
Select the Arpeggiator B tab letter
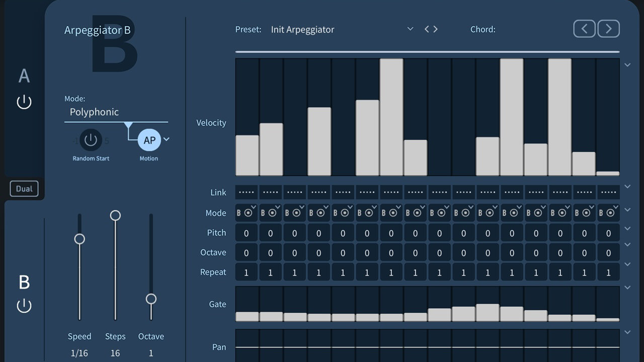(x=24, y=283)
